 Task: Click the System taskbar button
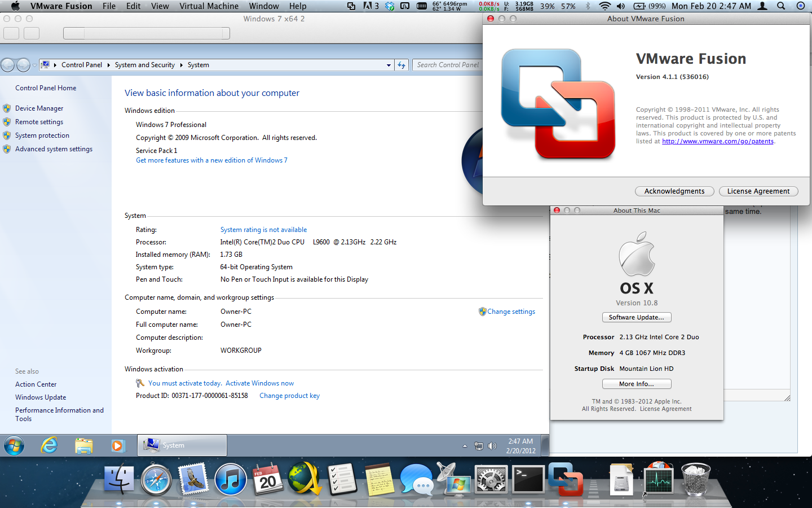182,445
